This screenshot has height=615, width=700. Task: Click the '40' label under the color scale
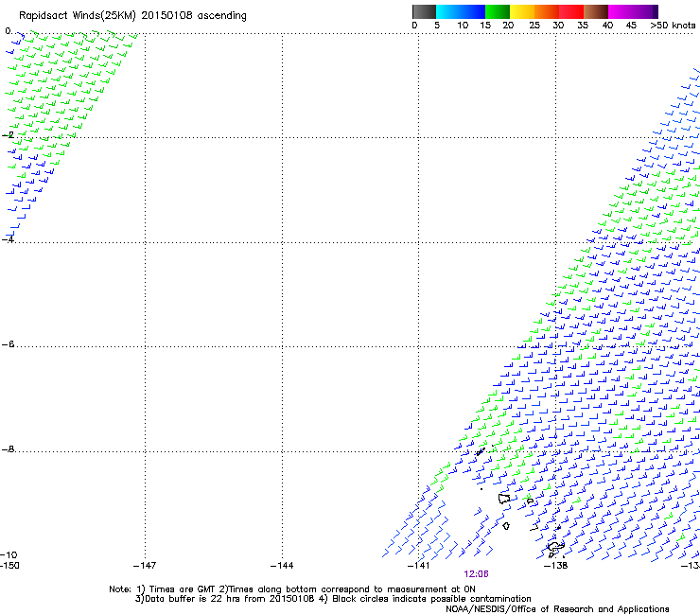[x=607, y=26]
